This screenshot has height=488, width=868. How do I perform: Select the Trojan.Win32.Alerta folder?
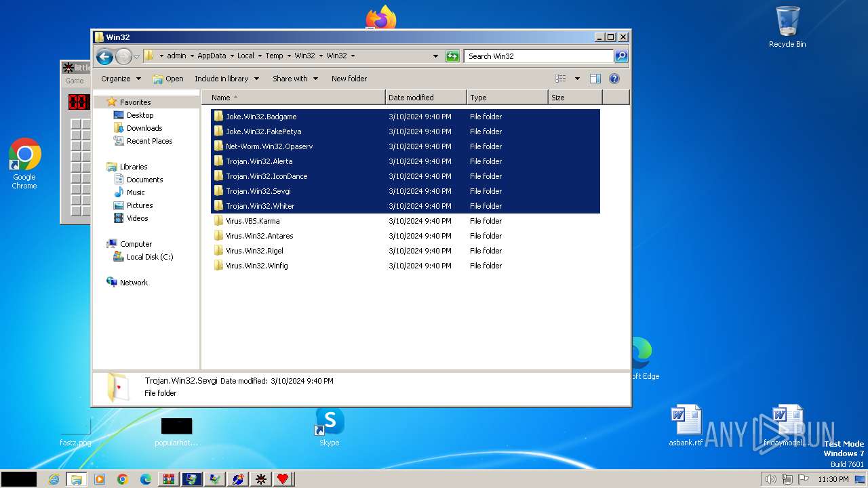point(406,161)
